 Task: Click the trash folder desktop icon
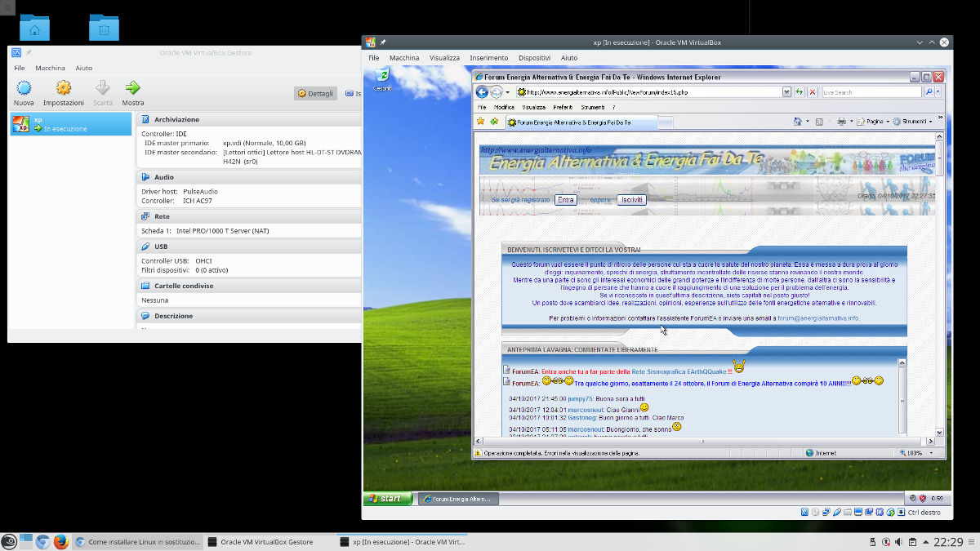pyautogui.click(x=104, y=28)
